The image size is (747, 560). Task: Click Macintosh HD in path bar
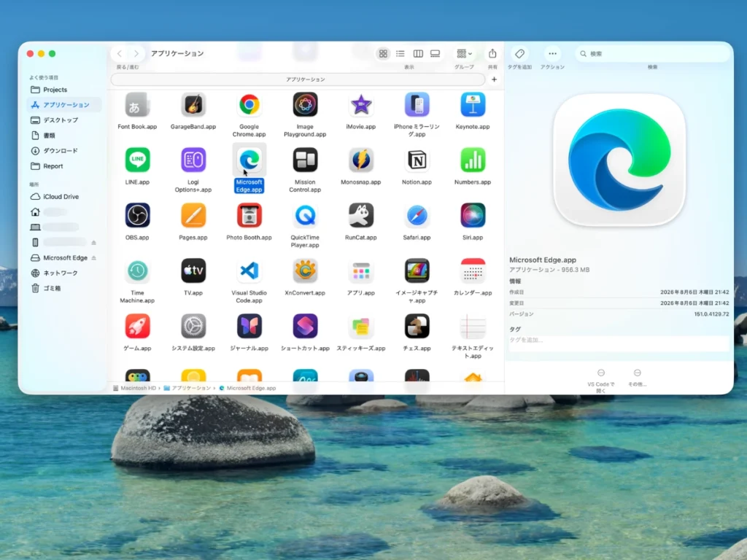pos(135,388)
